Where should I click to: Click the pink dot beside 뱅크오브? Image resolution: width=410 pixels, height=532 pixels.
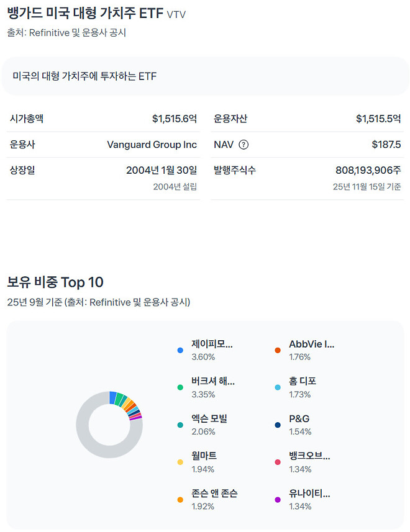coord(278,462)
